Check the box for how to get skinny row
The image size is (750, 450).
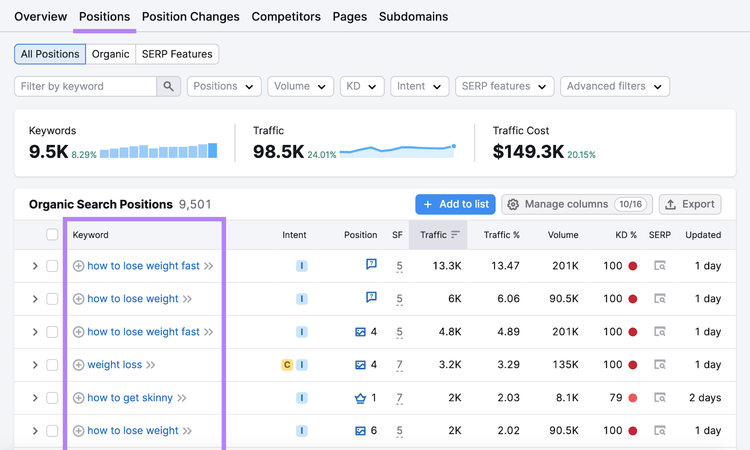tap(52, 398)
